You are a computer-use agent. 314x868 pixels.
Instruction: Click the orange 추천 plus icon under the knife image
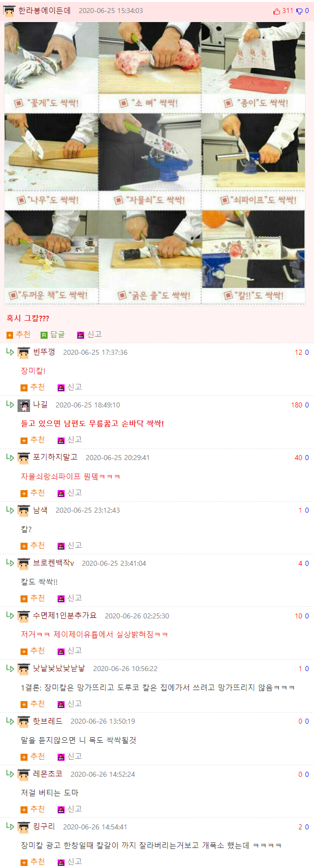(10, 335)
